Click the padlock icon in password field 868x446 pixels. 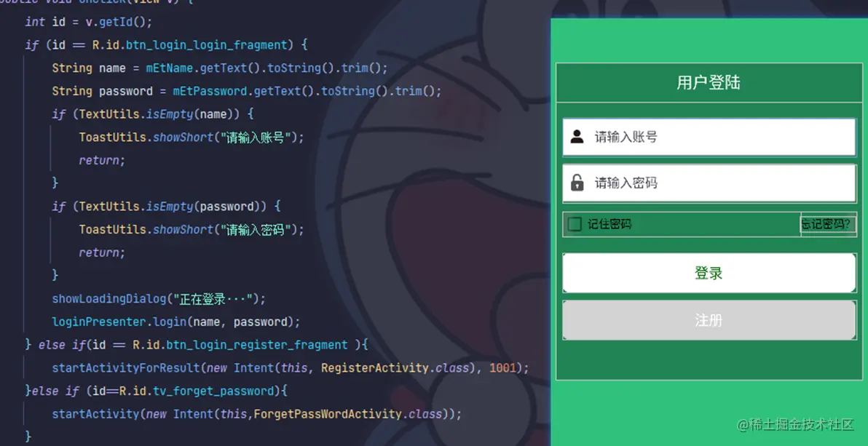[x=577, y=183]
